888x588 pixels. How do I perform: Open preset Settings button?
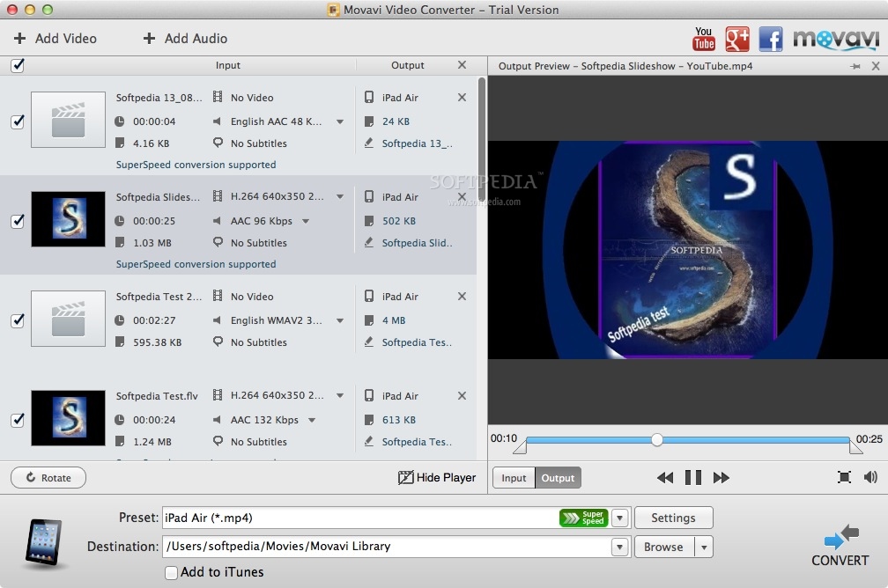(673, 518)
